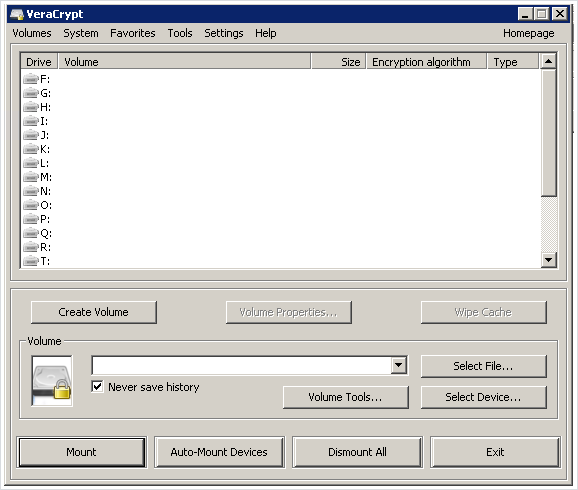Open the Favorites menu
The height and width of the screenshot is (490, 578).
click(133, 33)
